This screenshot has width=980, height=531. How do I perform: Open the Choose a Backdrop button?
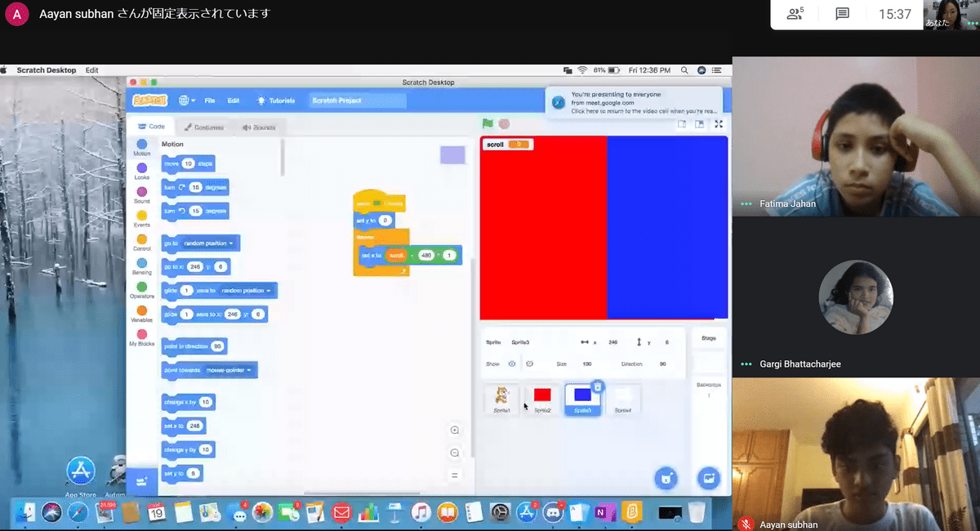click(x=708, y=479)
